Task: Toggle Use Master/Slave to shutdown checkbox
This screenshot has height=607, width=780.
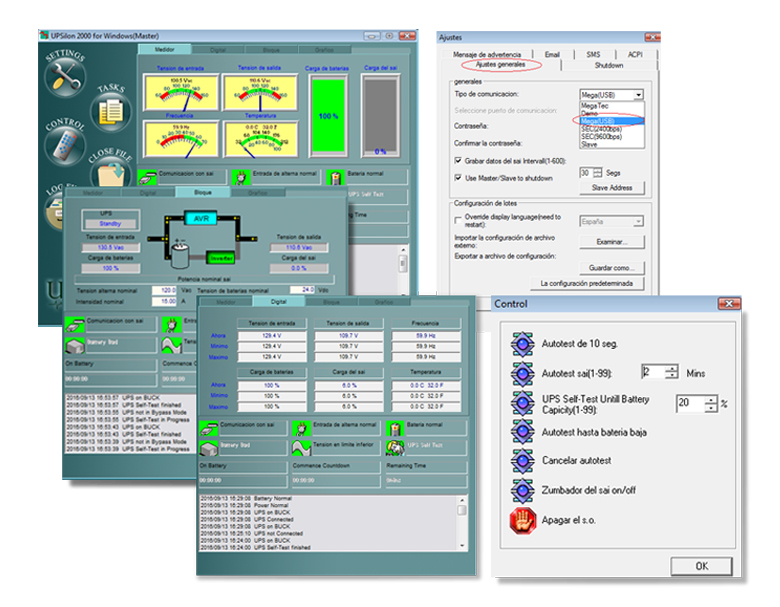Action: [x=458, y=177]
